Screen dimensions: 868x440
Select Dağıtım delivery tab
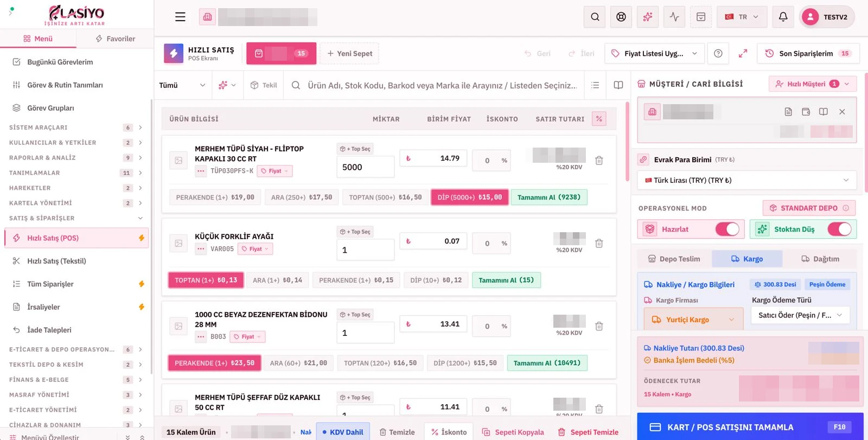click(820, 259)
